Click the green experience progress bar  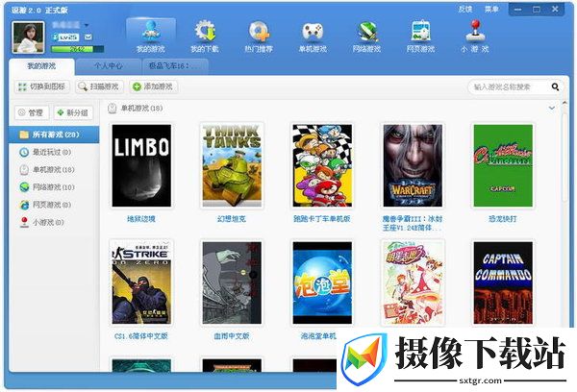[78, 49]
